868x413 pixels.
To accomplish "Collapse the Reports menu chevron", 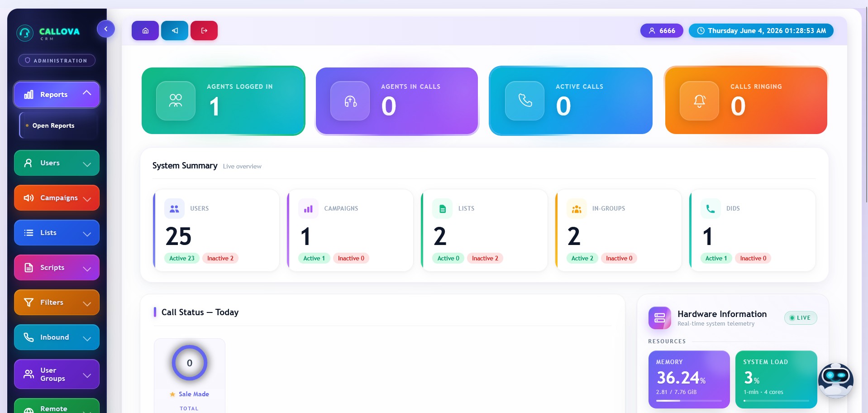I will pos(87,93).
